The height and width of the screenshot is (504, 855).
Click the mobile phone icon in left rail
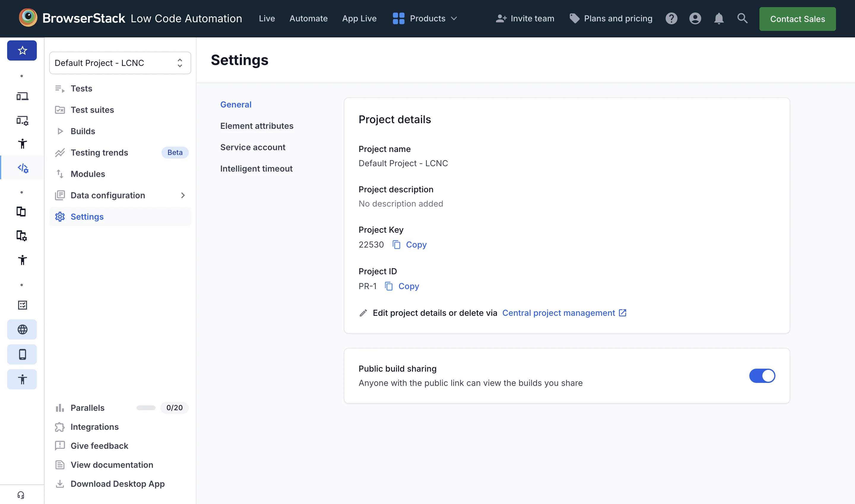[x=22, y=354]
